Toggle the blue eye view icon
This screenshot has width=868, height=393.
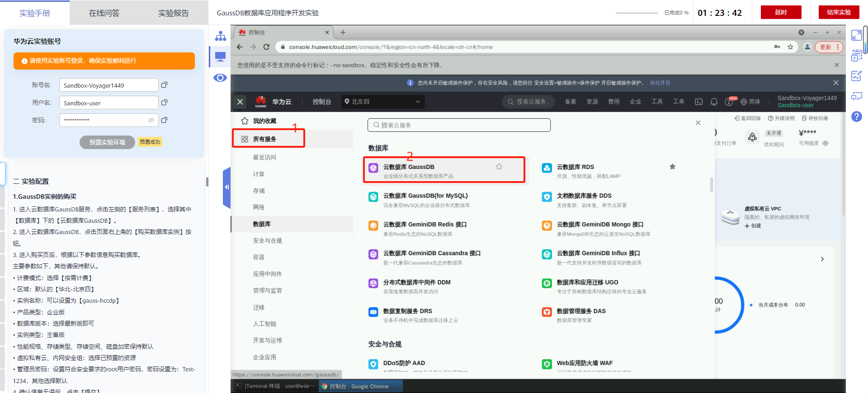tap(220, 78)
